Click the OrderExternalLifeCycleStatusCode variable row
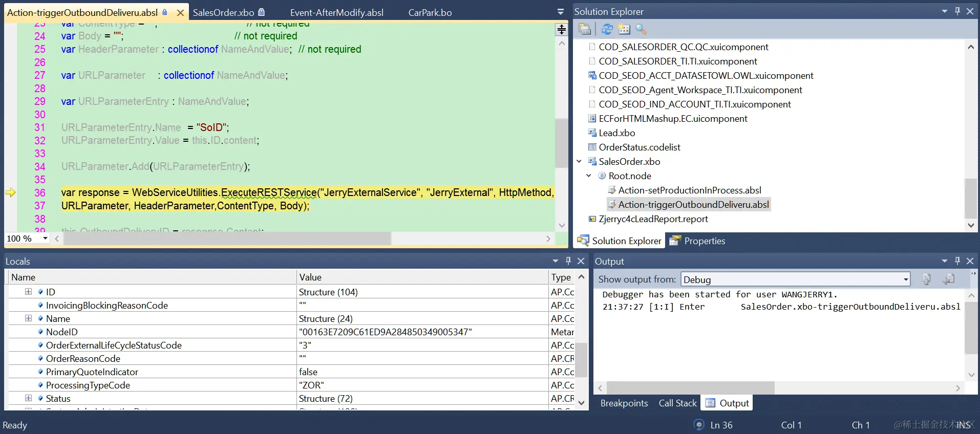This screenshot has height=434, width=980. click(291, 345)
